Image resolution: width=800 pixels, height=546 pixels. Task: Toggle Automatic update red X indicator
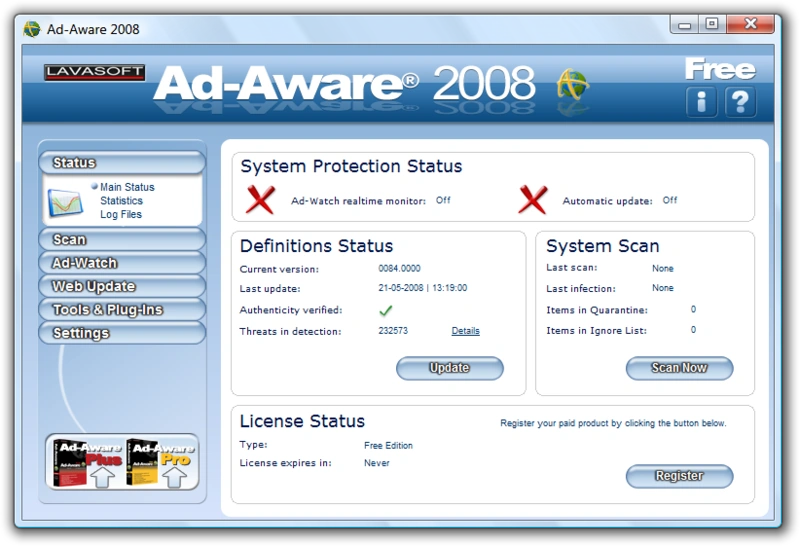533,200
